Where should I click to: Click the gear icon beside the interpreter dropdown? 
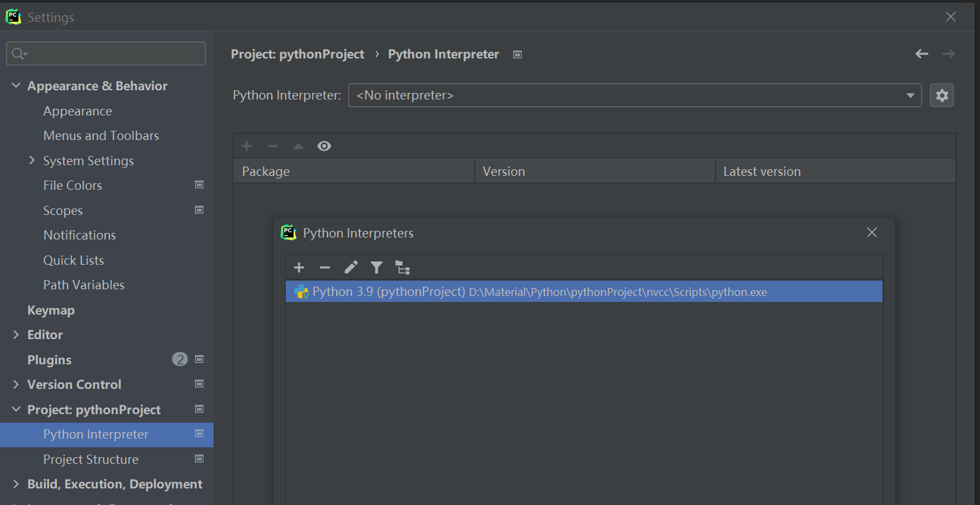[x=942, y=96]
